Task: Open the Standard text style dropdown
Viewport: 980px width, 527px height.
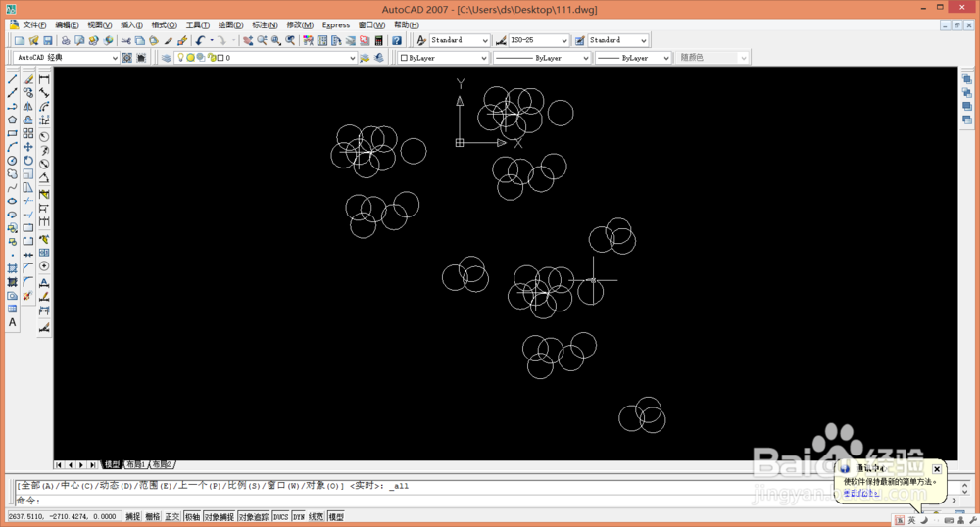Action: 460,40
